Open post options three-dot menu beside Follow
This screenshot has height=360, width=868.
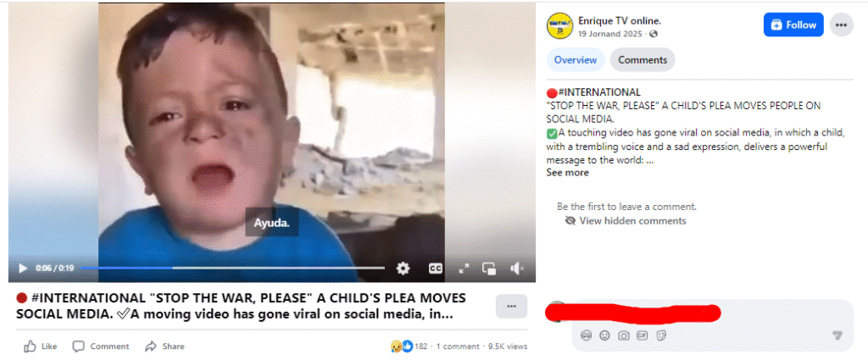tap(842, 25)
